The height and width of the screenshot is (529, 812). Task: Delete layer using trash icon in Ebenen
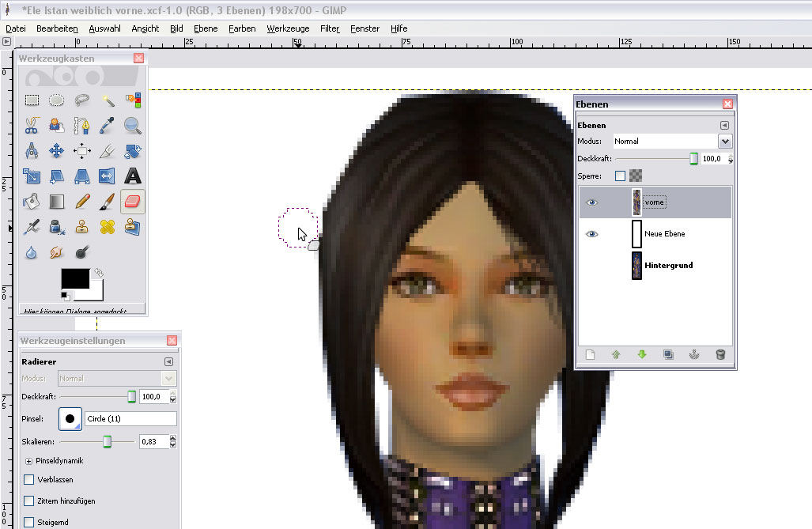(x=719, y=355)
